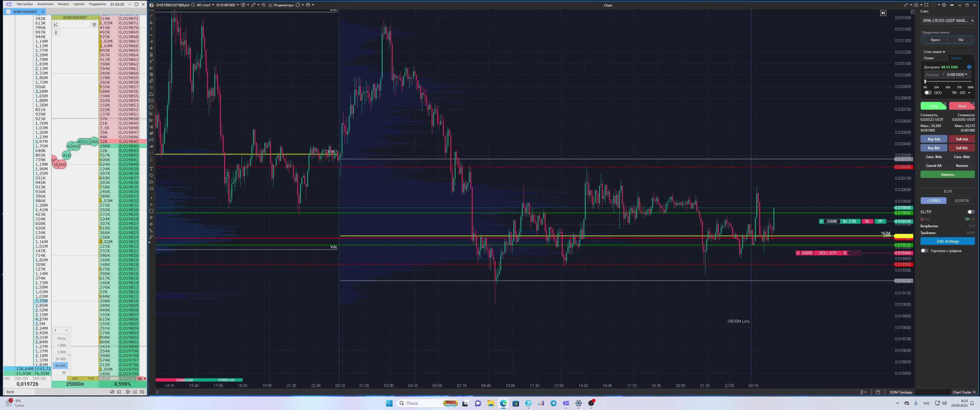
Task: Open the symbol search magnifier
Action: click(193, 5)
